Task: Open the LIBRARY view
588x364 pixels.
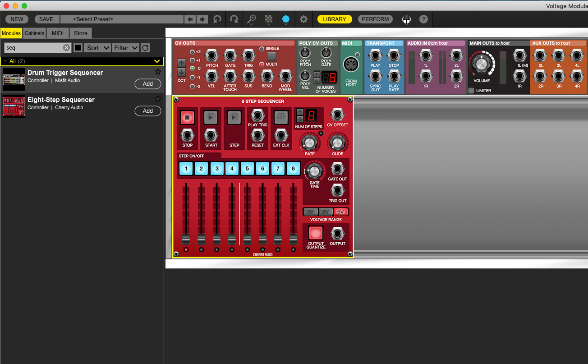Action: (335, 19)
